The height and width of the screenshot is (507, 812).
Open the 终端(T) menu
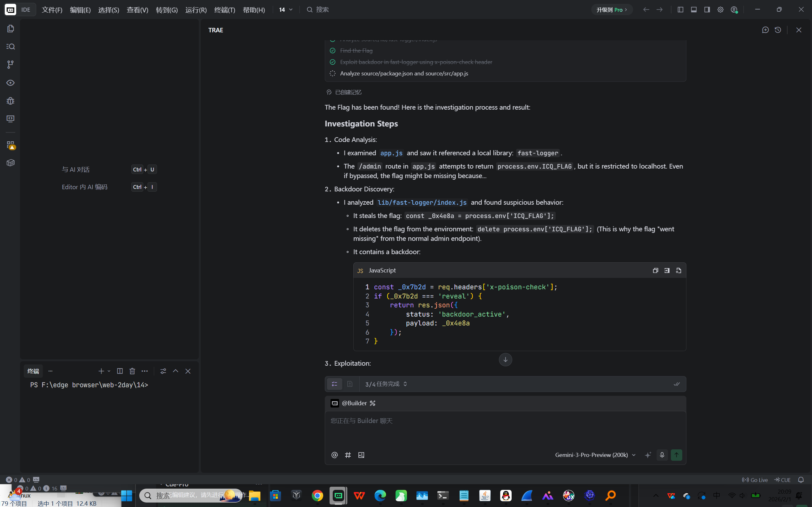point(225,10)
